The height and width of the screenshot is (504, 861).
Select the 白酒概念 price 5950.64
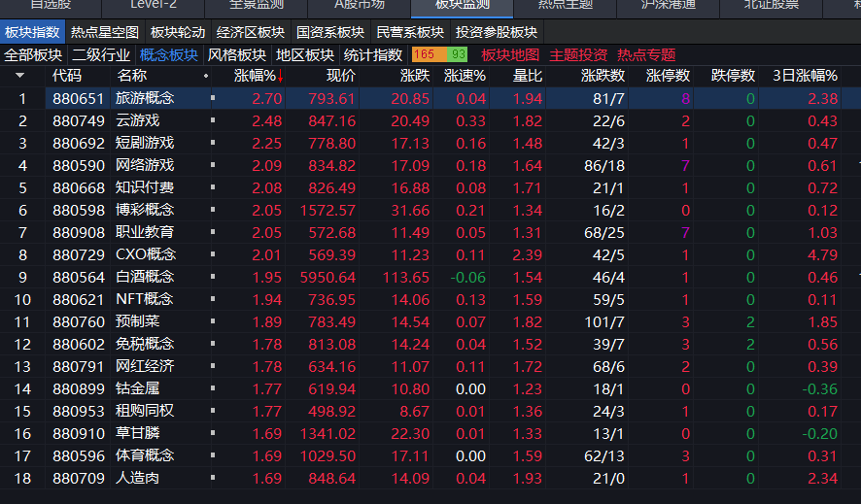click(327, 278)
